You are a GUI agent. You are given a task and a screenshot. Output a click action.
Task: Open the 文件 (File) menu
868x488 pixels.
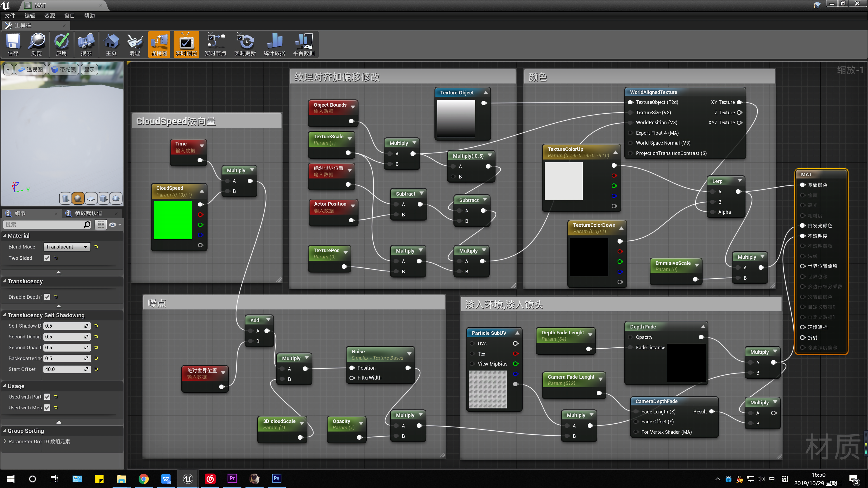pos(10,16)
